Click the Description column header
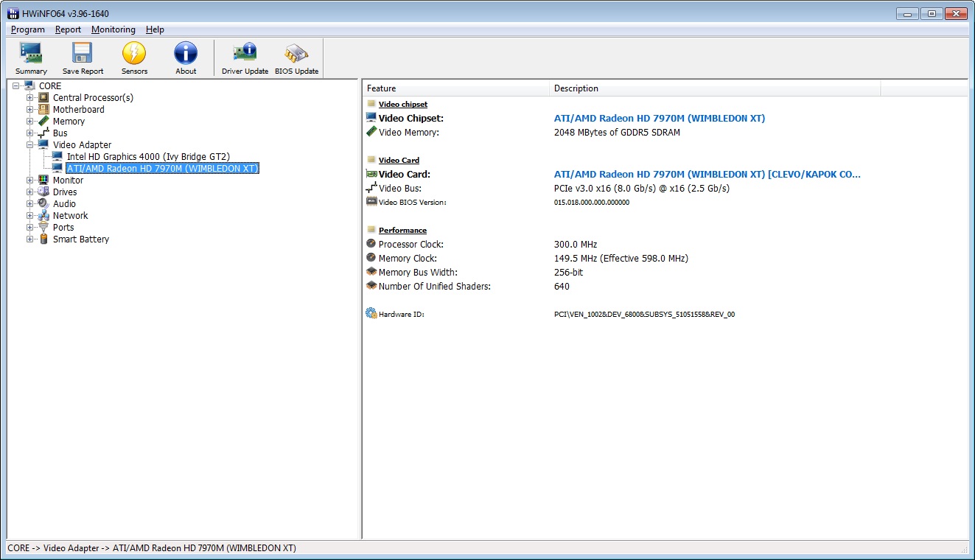 point(576,88)
